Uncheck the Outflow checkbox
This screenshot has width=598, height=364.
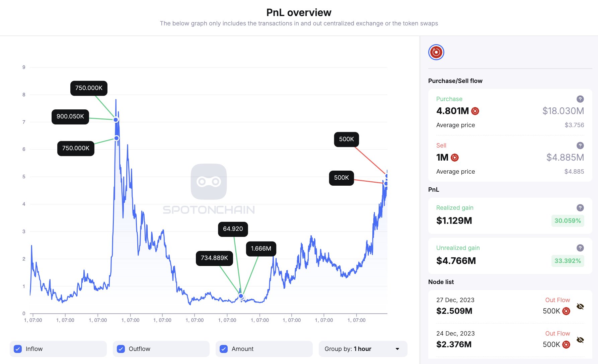(x=121, y=349)
